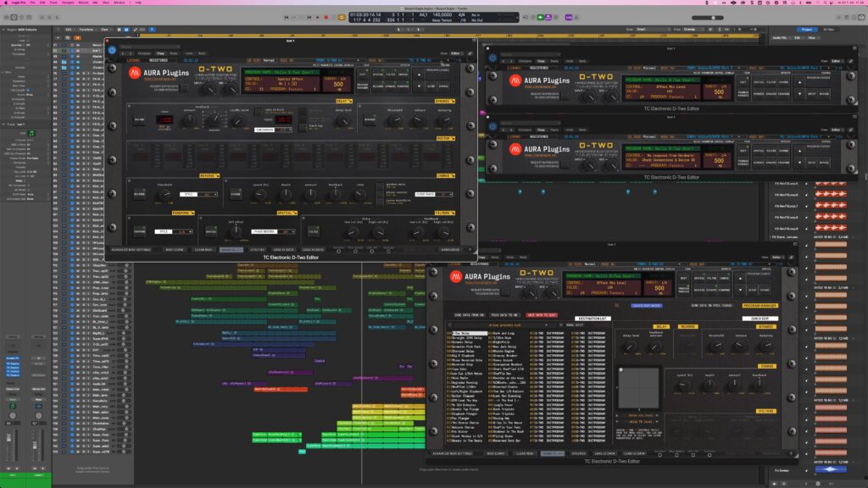This screenshot has height=488, width=868.
Task: Click SETUP button in large D-Two editor
Action: click(x=431, y=86)
